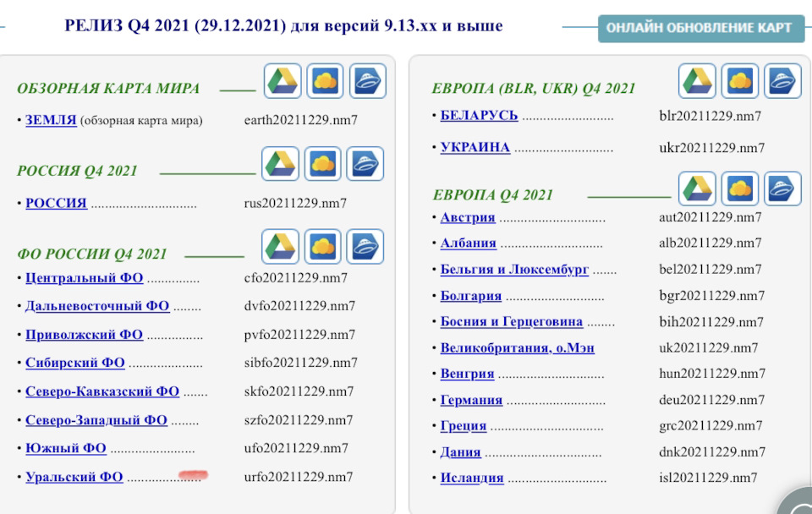Image resolution: width=812 pixels, height=514 pixels.
Task: Open Бельгия и Люксембург link
Action: [514, 269]
